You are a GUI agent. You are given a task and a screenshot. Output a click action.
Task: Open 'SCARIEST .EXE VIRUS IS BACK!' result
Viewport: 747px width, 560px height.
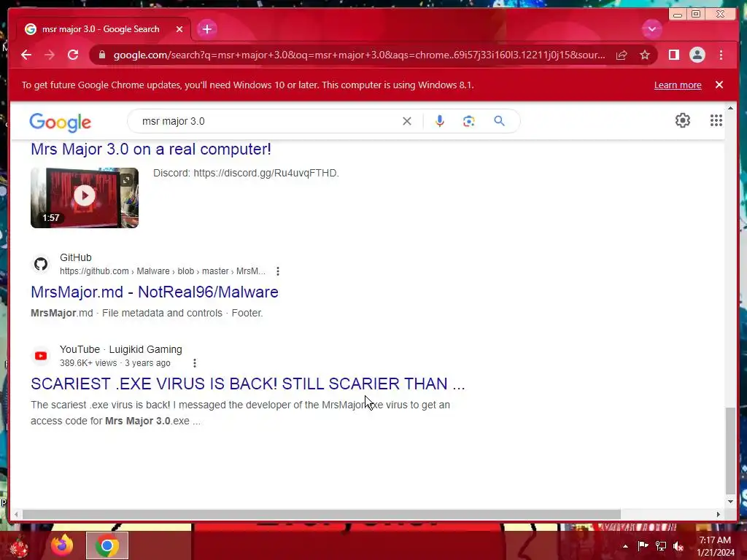click(248, 384)
